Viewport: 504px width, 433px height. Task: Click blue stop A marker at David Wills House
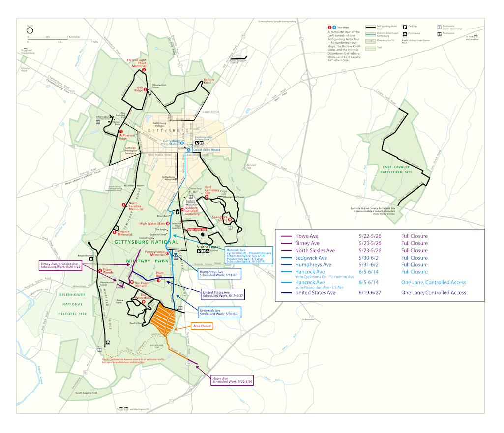tap(189, 150)
